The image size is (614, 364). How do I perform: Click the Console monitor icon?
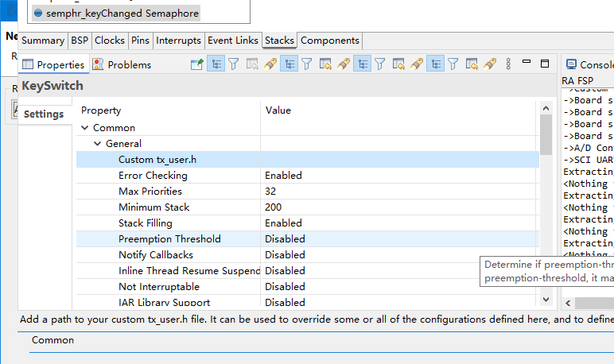pos(571,64)
